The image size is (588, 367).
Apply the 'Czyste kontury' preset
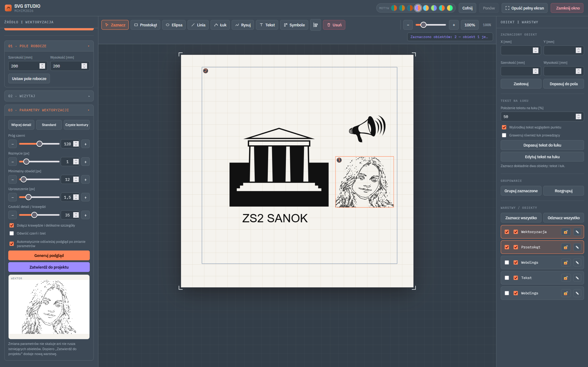(77, 125)
